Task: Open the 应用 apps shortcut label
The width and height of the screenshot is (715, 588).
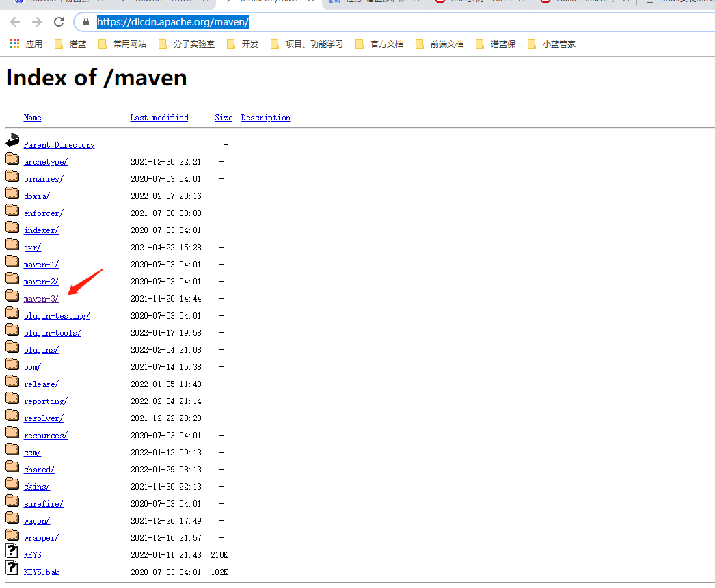Action: [x=33, y=44]
